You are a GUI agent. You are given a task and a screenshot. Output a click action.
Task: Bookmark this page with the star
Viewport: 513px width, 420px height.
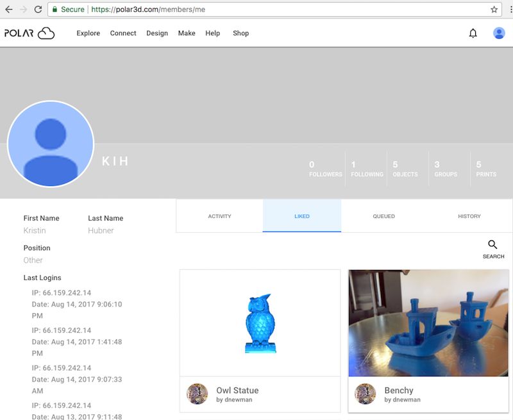pos(494,10)
